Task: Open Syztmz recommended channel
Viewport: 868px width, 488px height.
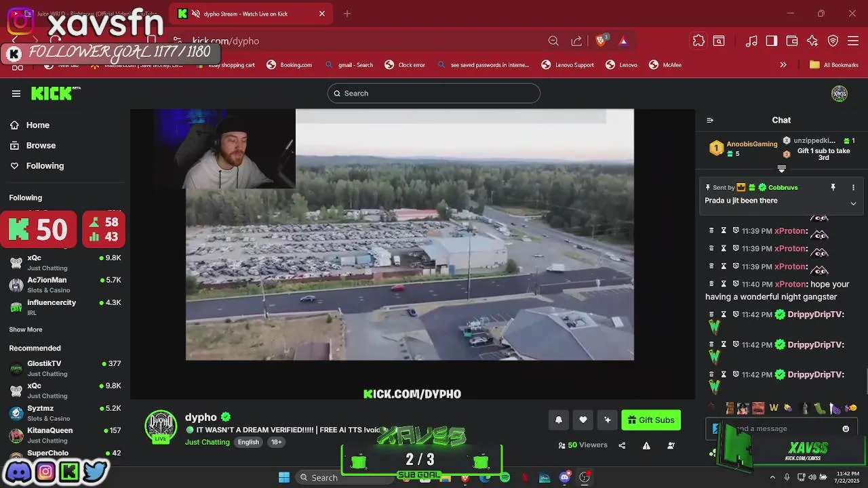Action: [x=65, y=413]
